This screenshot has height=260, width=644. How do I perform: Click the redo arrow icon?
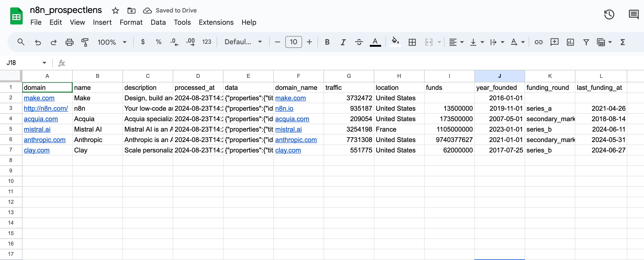(x=53, y=42)
